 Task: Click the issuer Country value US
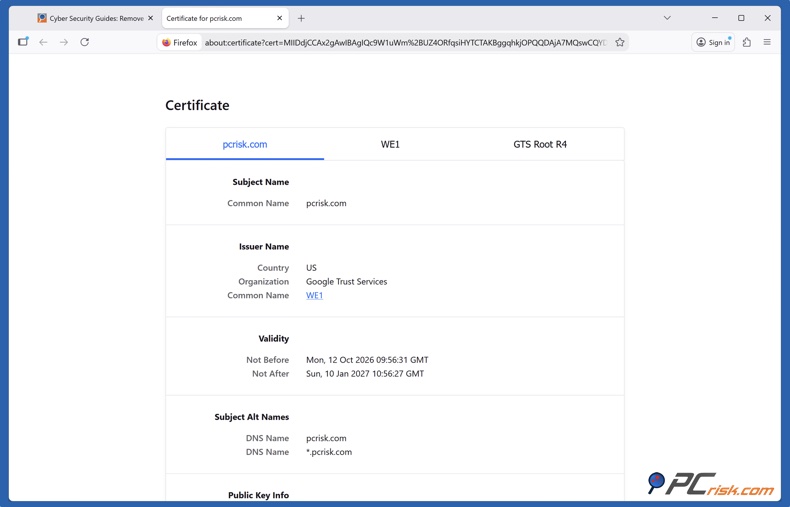[x=311, y=268]
